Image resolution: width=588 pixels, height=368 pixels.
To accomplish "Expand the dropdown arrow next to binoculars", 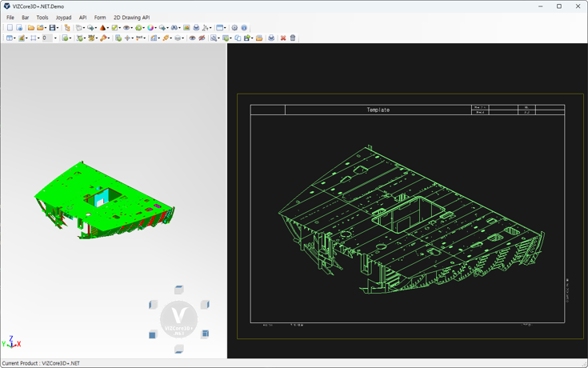I will (x=179, y=28).
